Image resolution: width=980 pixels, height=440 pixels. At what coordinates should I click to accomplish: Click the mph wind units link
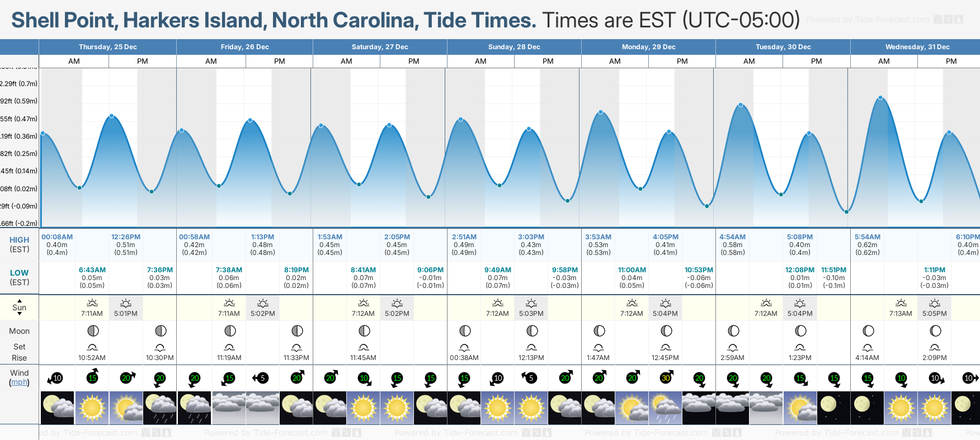pyautogui.click(x=19, y=382)
